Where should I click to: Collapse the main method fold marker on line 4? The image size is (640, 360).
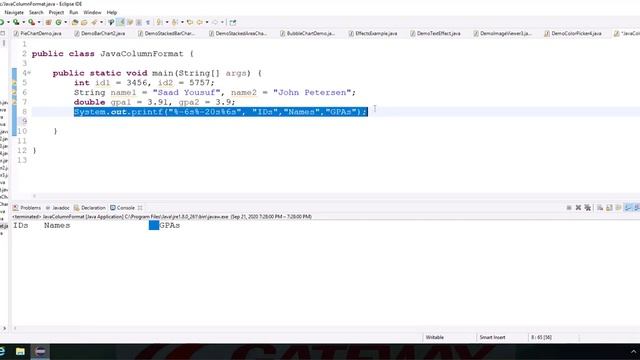29,73
